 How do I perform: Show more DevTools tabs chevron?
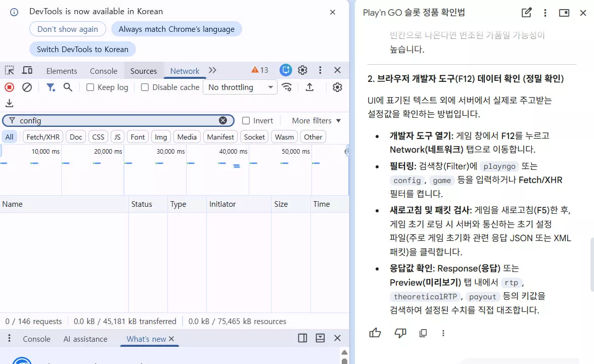[x=212, y=70]
